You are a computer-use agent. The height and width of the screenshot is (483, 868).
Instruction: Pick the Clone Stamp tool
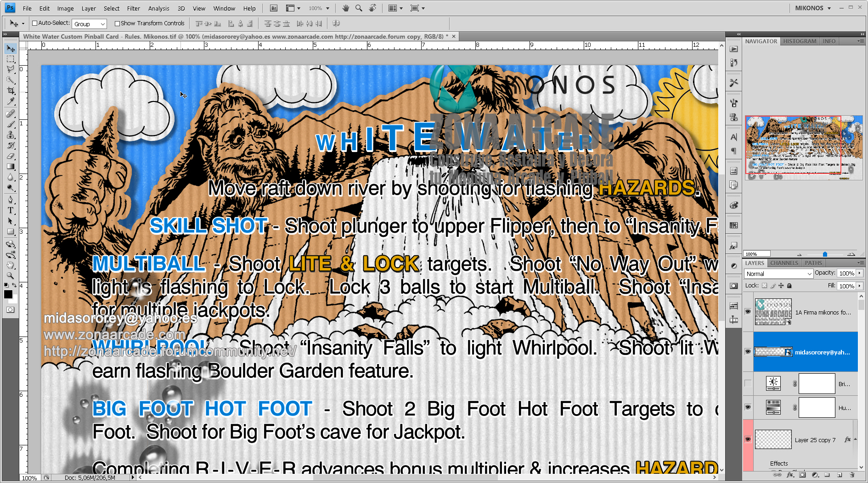click(x=11, y=135)
